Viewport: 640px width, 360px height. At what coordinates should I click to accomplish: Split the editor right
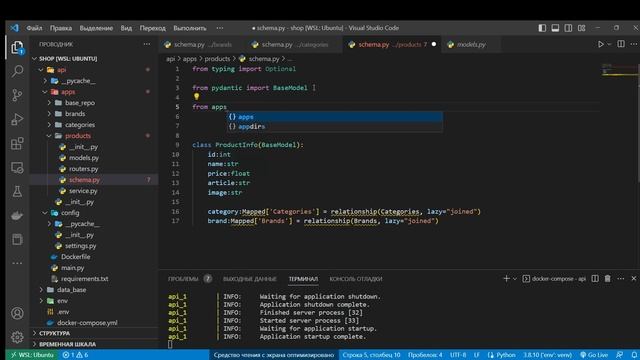(621, 44)
